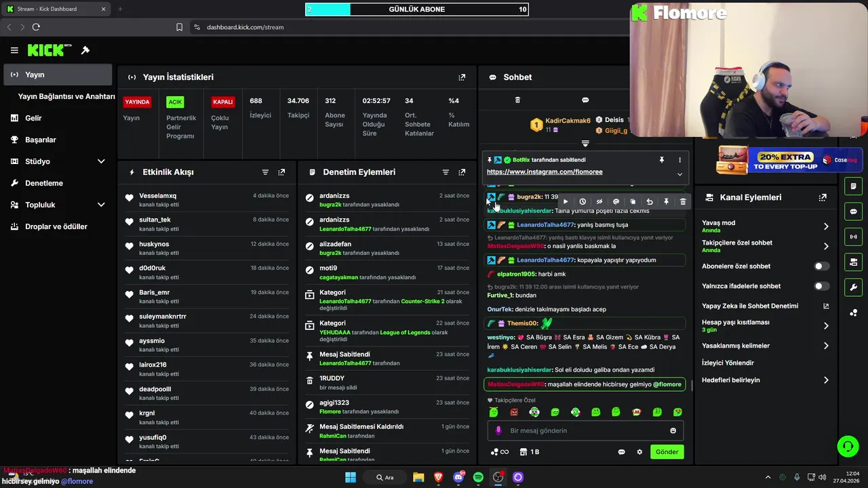Toggle the Abonelere özel sohbet switch
Screen dimensions: 868x488
click(x=821, y=266)
